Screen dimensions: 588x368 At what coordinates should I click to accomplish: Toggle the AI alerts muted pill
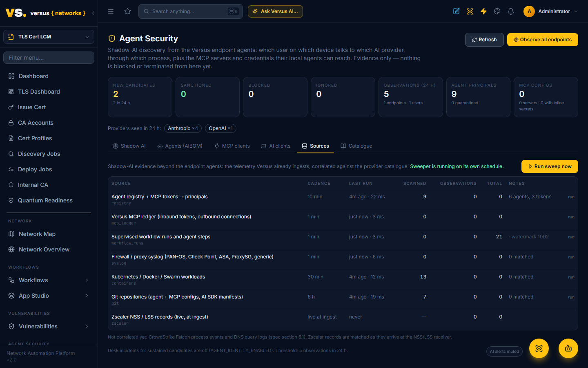[x=504, y=352]
